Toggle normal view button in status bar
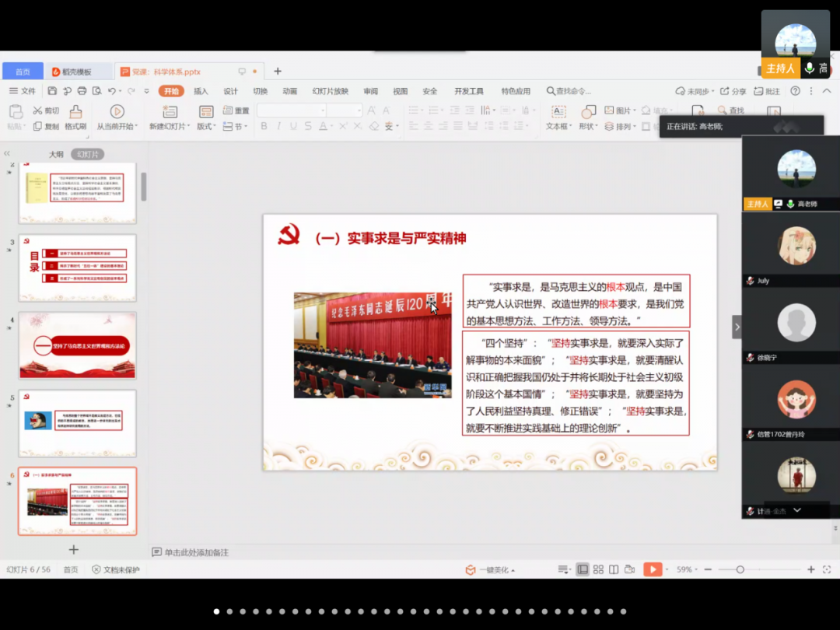Viewport: 840px width, 630px height. tap(583, 570)
